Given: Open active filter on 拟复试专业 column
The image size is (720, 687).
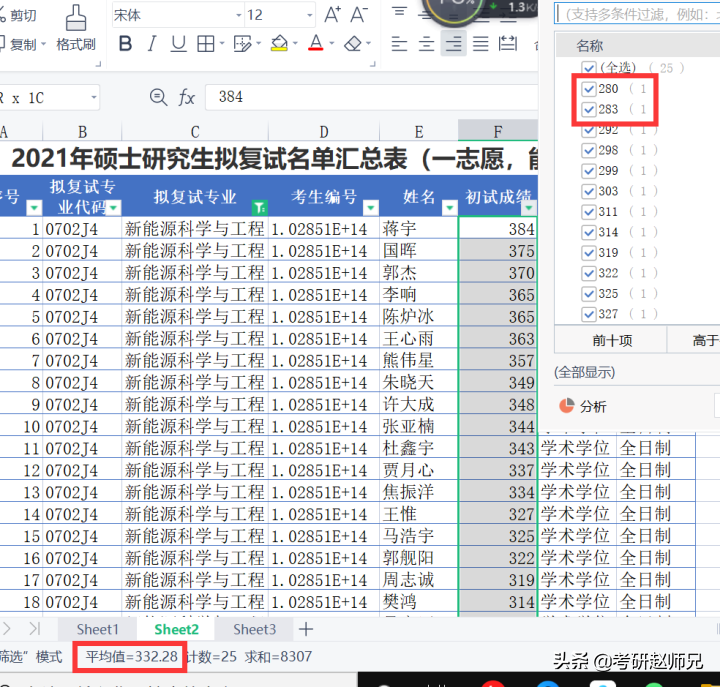Looking at the screenshot, I should coord(259,208).
